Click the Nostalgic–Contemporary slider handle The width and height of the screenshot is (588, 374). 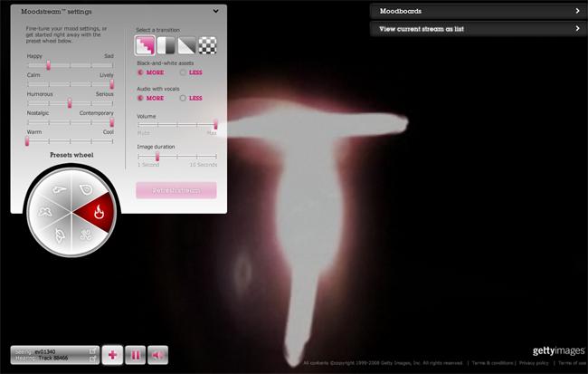pyautogui.click(x=112, y=122)
